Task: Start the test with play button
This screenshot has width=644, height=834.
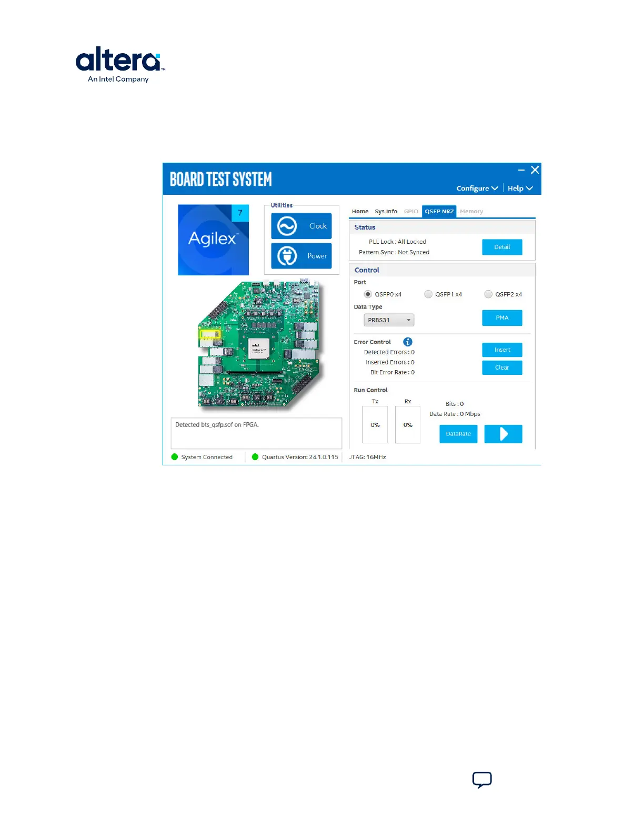Action: pyautogui.click(x=503, y=434)
